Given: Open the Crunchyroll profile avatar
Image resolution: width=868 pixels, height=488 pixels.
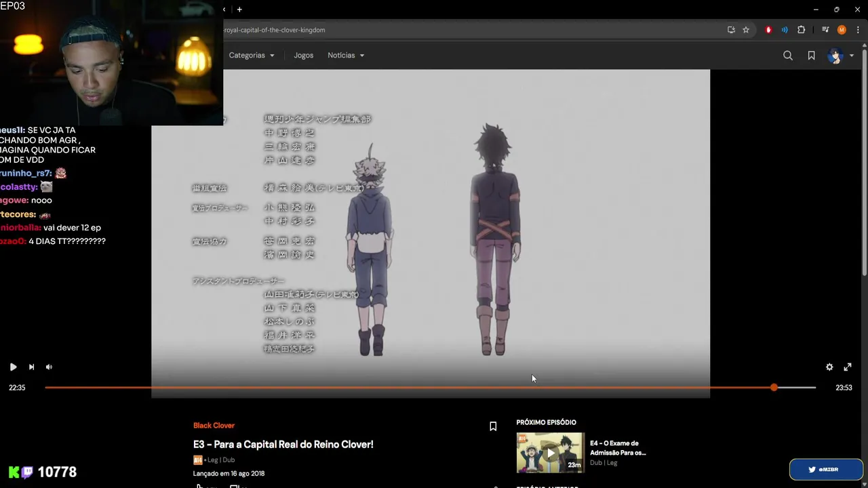Looking at the screenshot, I should pos(835,56).
